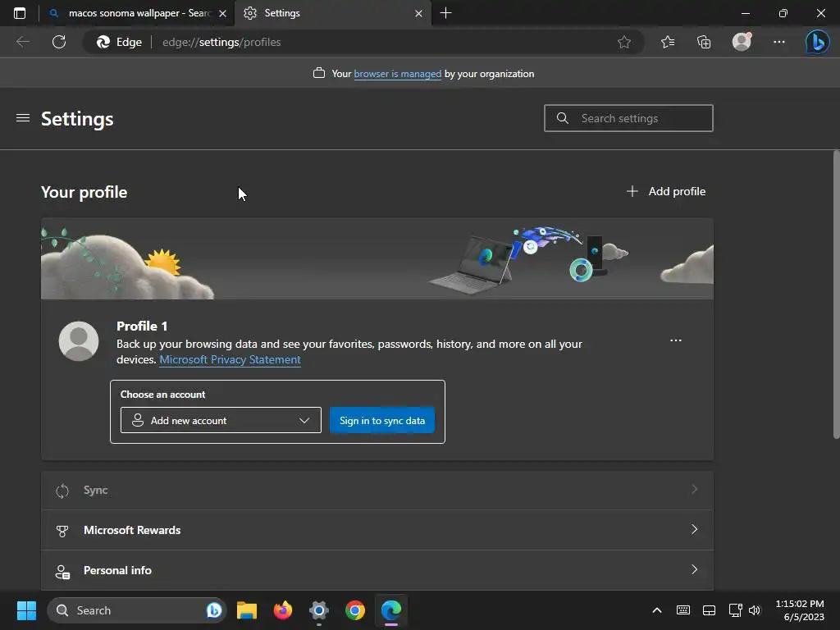Open the Windows Start menu
Image resolution: width=840 pixels, height=630 pixels.
tap(26, 610)
